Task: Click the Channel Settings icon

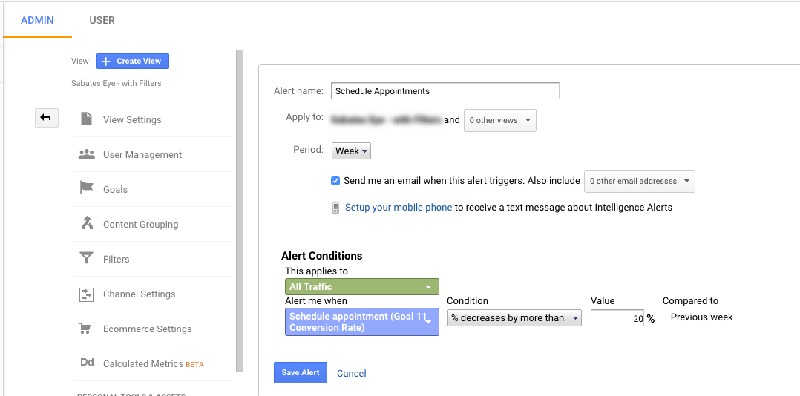Action: point(87,293)
